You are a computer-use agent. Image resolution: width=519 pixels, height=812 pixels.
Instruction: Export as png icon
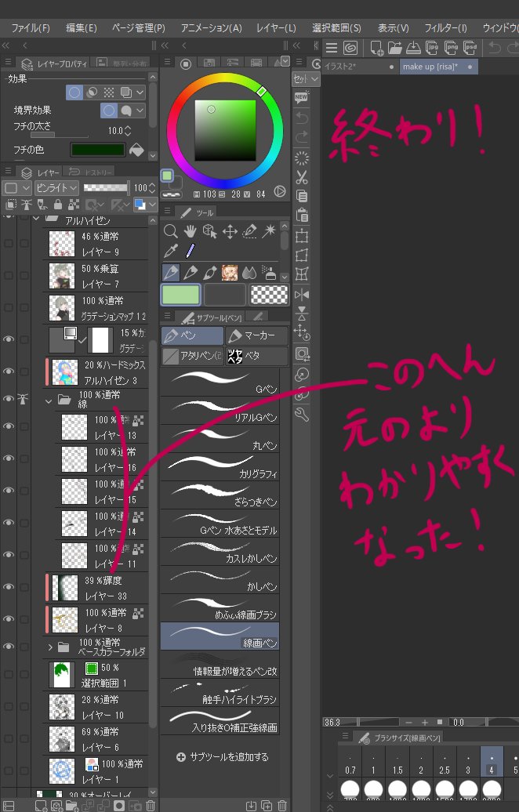point(452,48)
